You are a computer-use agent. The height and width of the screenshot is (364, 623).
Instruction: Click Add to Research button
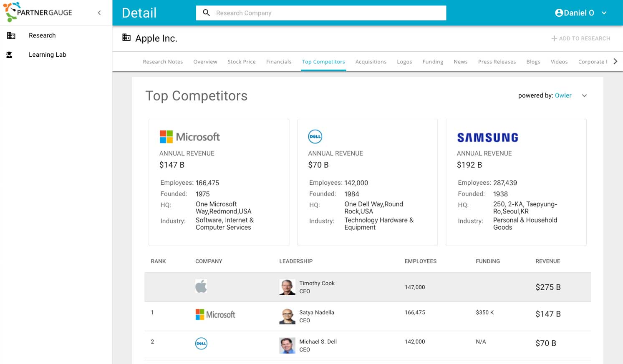tap(580, 38)
